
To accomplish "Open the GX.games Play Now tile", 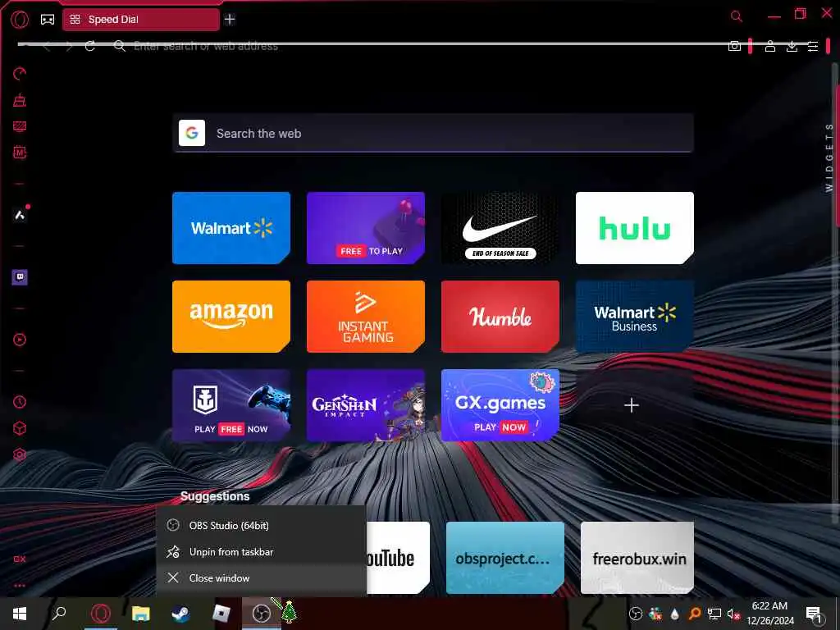I will point(500,405).
